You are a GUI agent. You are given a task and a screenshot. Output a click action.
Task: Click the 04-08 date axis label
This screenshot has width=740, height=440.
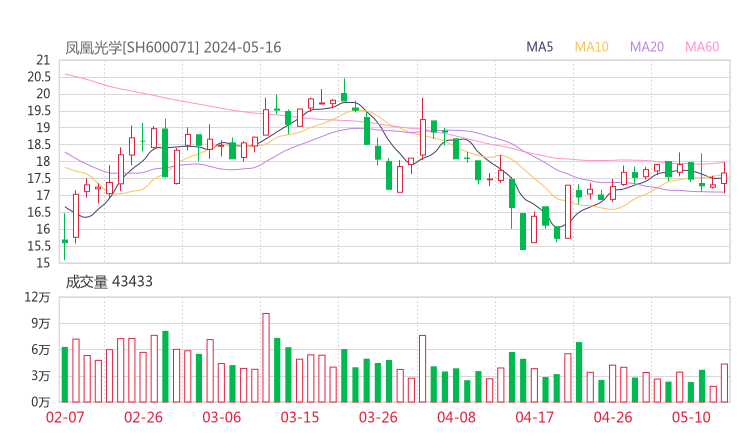[456, 417]
